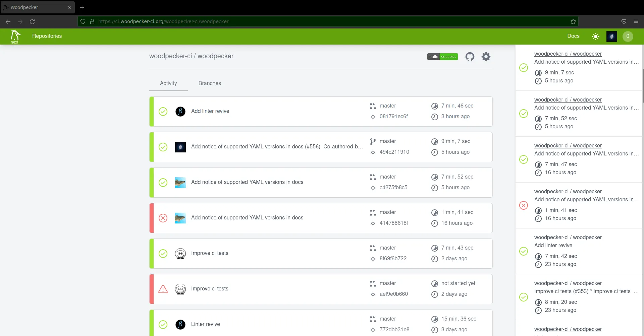The image size is (644, 336).
Task: Open the GitHub repository via the octocat icon
Action: click(470, 56)
